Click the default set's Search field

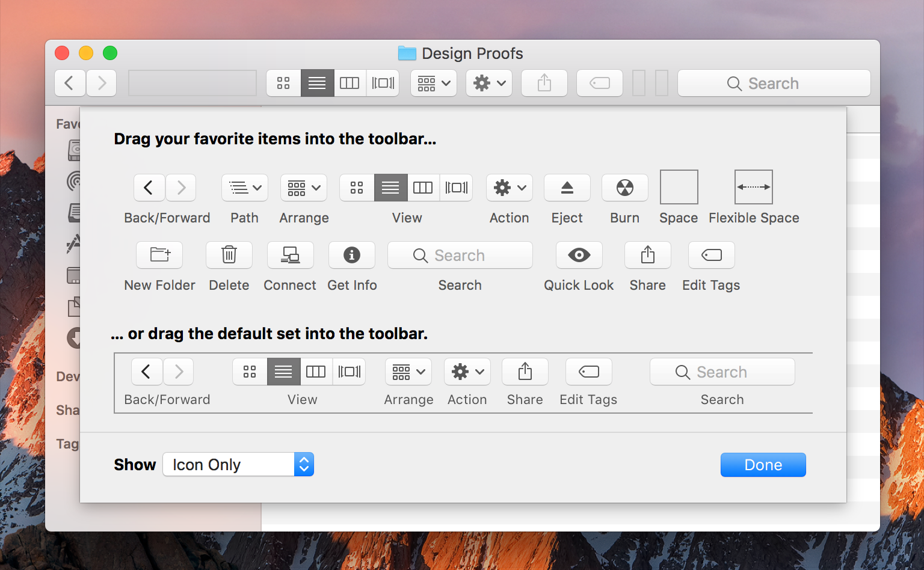click(722, 372)
